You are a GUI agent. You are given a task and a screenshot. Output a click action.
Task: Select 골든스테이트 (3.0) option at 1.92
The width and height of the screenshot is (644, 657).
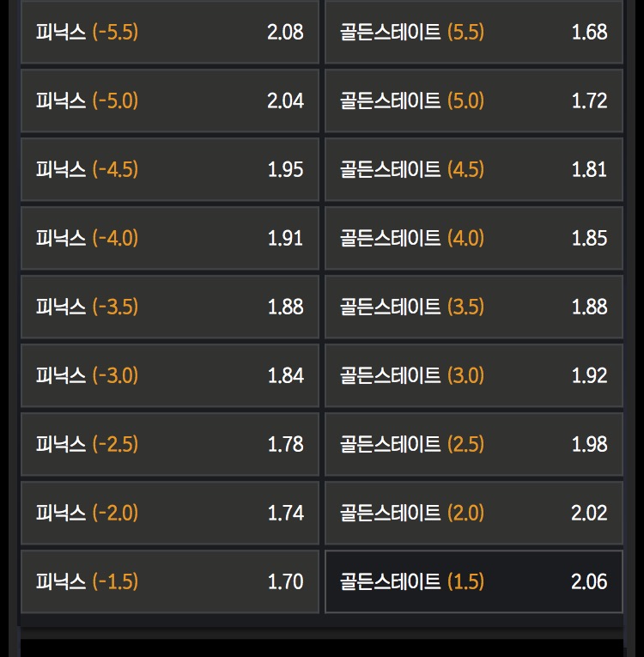tap(473, 375)
